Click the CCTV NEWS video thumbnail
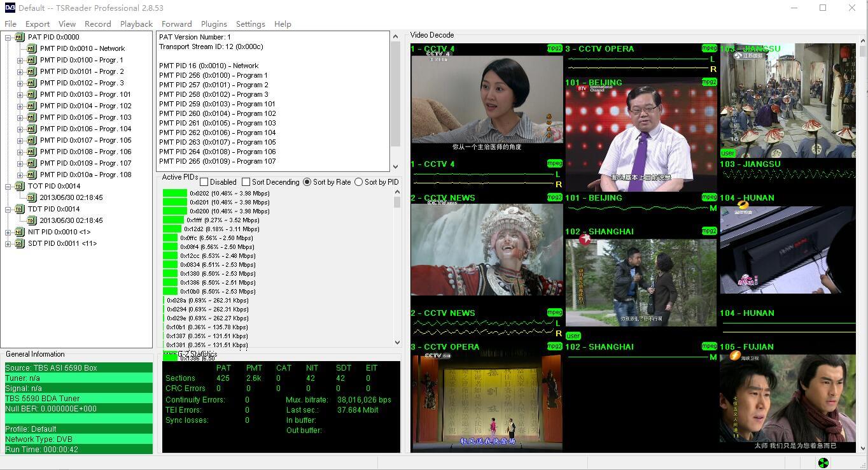868x470 pixels. coord(487,250)
